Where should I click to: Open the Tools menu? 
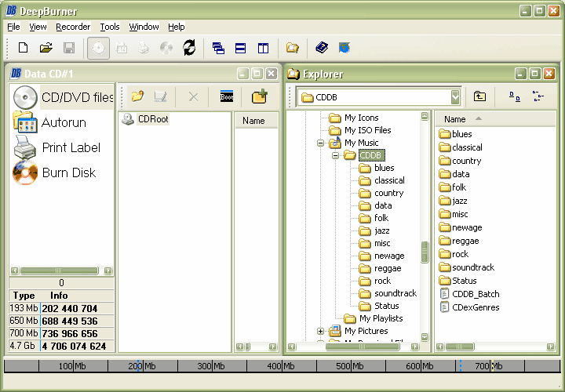click(x=110, y=27)
